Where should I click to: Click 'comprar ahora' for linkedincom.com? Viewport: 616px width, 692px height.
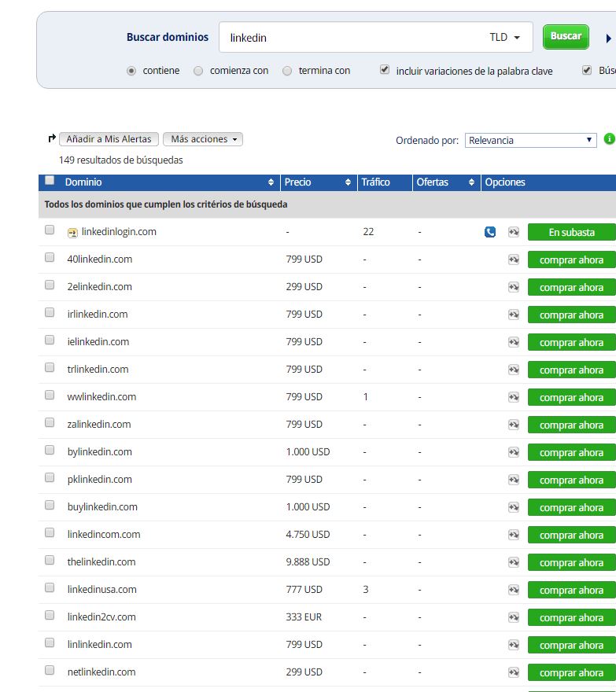point(571,535)
